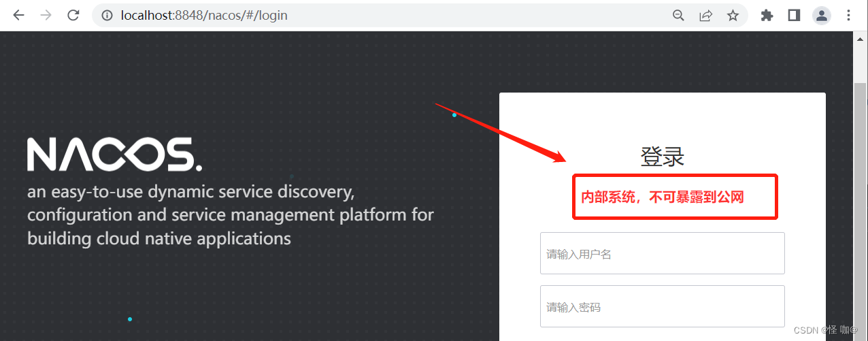This screenshot has height=341, width=868.
Task: Open the Chrome three-dot menu
Action: (848, 15)
